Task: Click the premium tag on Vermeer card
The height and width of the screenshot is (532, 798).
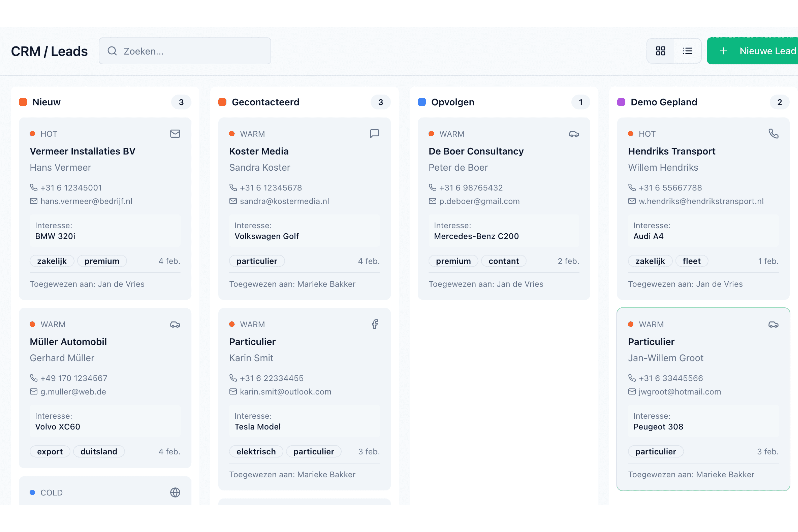Action: pyautogui.click(x=102, y=261)
